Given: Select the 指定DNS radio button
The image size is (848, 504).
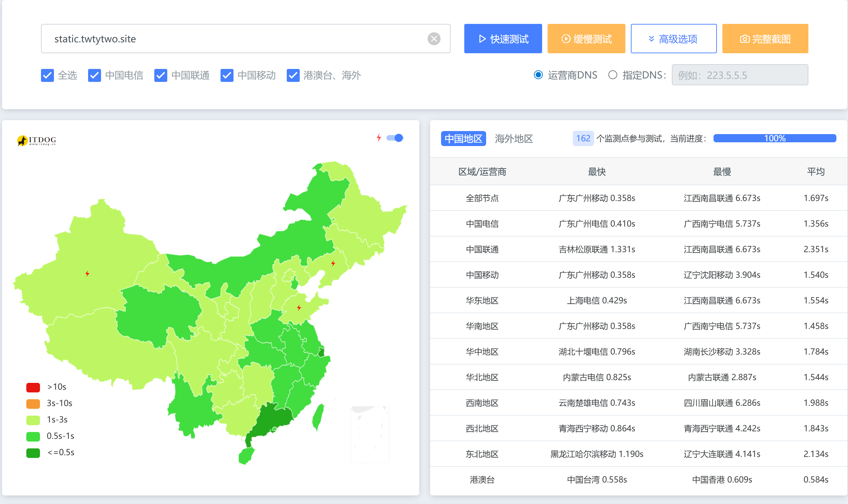Looking at the screenshot, I should point(612,75).
